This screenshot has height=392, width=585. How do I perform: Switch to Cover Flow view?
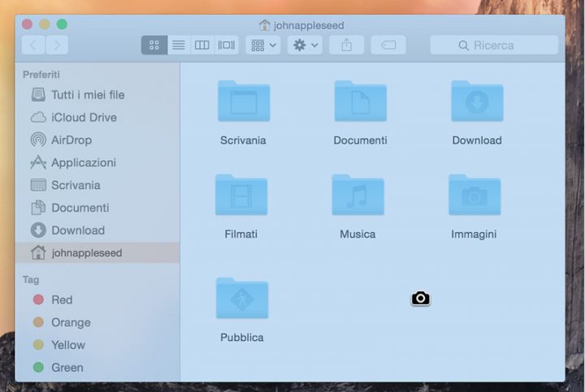point(226,45)
